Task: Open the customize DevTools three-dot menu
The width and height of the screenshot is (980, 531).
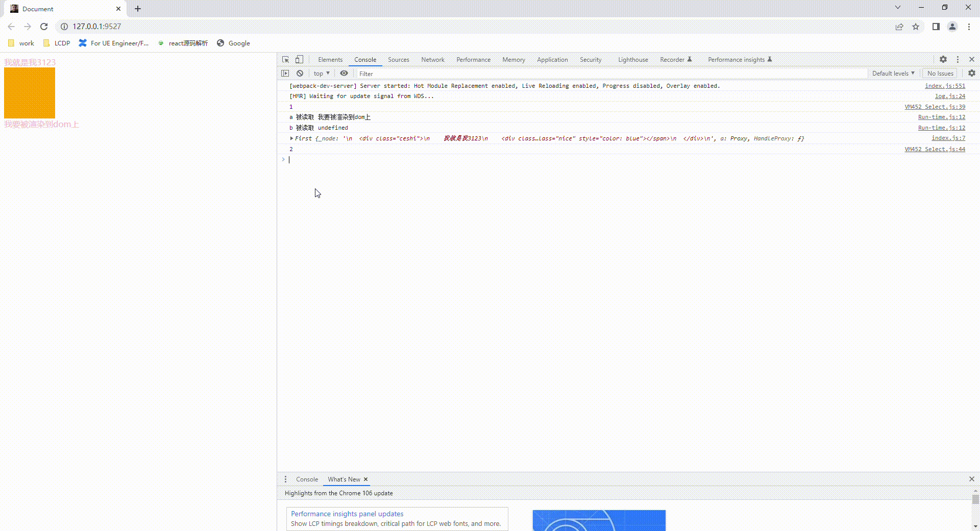Action: (x=958, y=59)
